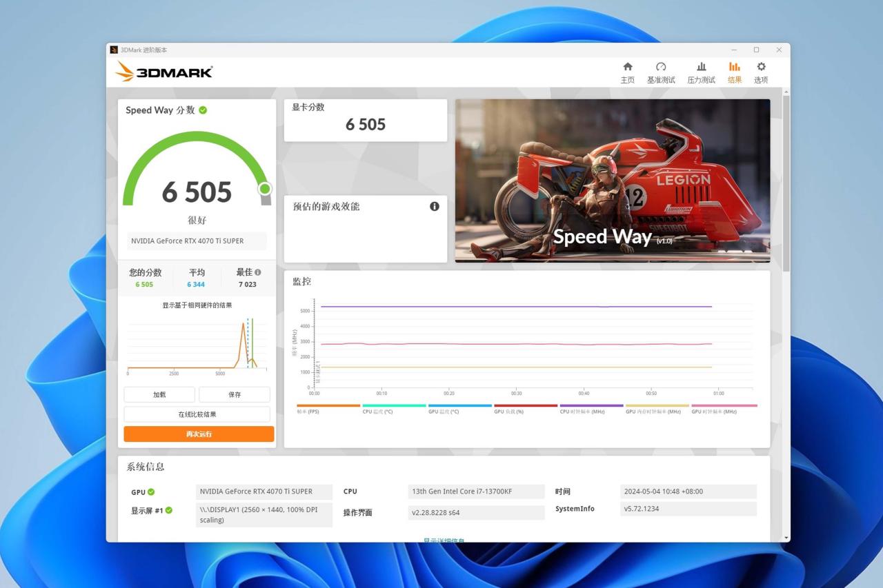Click the 3DMark logo

coord(164,72)
